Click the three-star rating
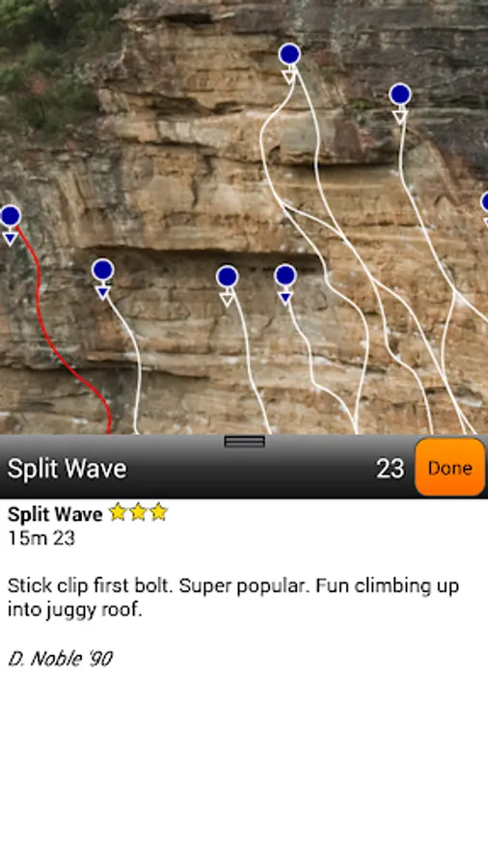Image resolution: width=488 pixels, height=868 pixels. 138,513
